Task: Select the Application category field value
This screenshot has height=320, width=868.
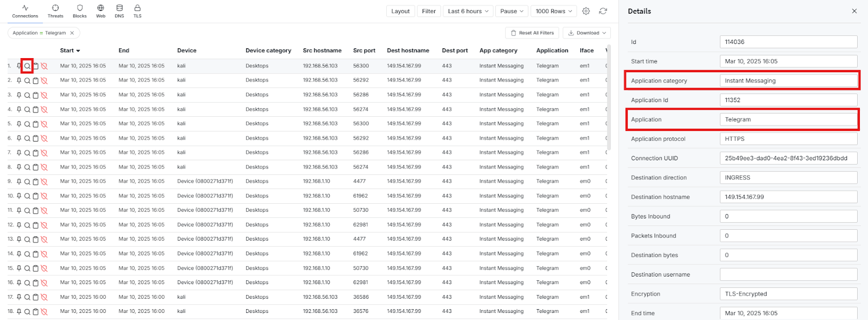Action: [788, 80]
